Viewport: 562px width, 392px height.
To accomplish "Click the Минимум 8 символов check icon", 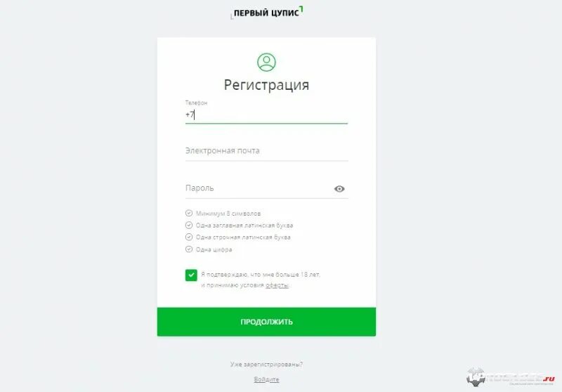I will 189,213.
